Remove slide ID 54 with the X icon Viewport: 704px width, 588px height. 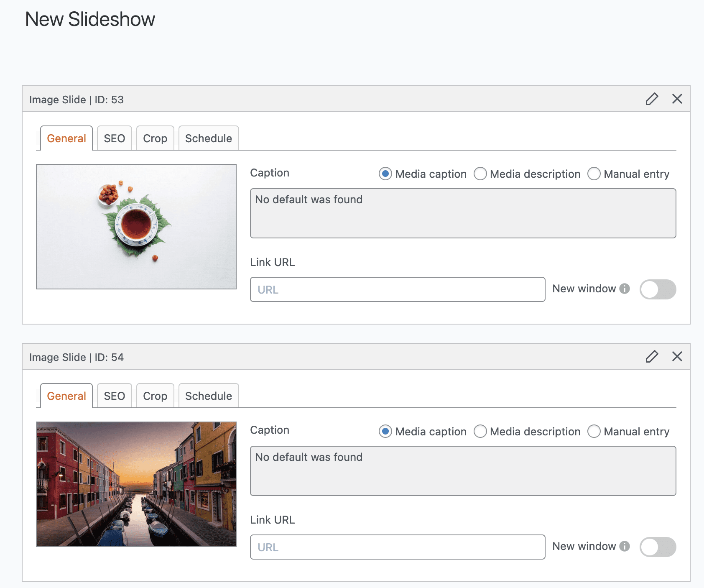coord(677,357)
